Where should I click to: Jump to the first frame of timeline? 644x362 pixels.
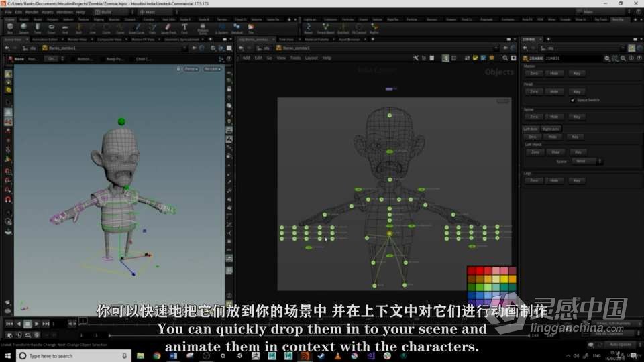click(9, 324)
